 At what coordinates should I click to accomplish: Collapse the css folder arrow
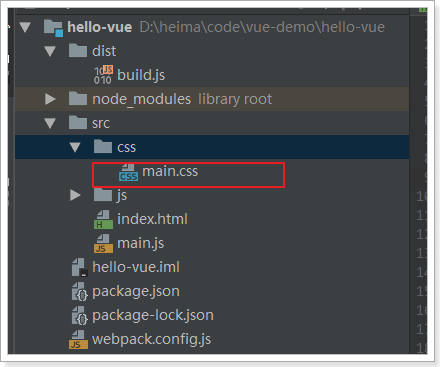[75, 147]
